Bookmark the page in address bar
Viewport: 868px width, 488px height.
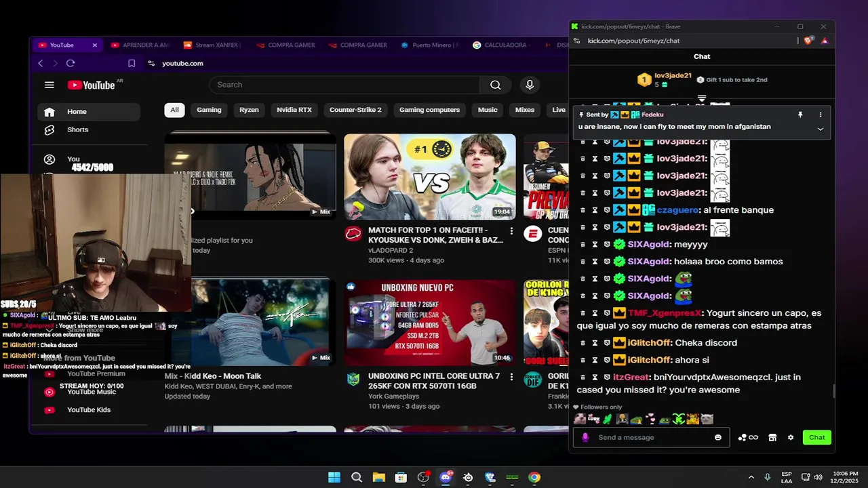coord(132,63)
